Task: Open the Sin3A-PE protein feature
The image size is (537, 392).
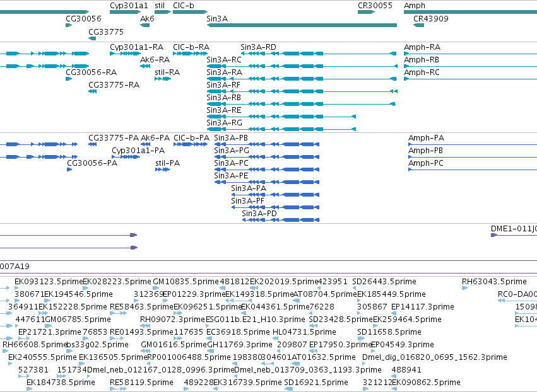Action: pos(267,182)
